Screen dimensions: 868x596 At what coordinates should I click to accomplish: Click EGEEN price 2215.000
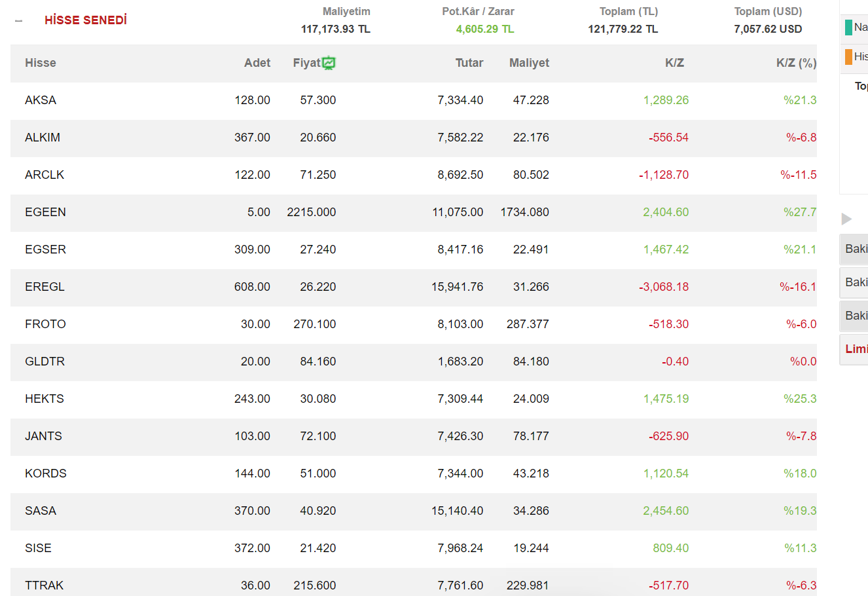pos(312,212)
